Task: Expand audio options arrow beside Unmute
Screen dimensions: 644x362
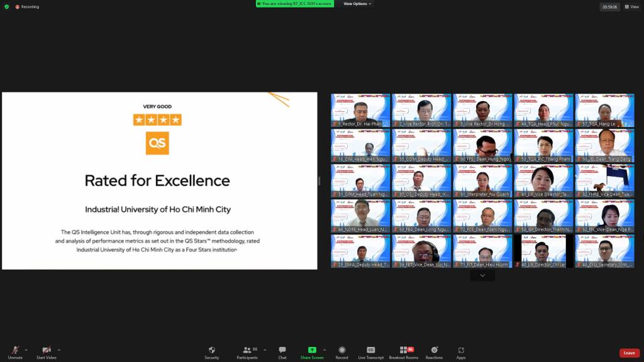Action: (26, 350)
